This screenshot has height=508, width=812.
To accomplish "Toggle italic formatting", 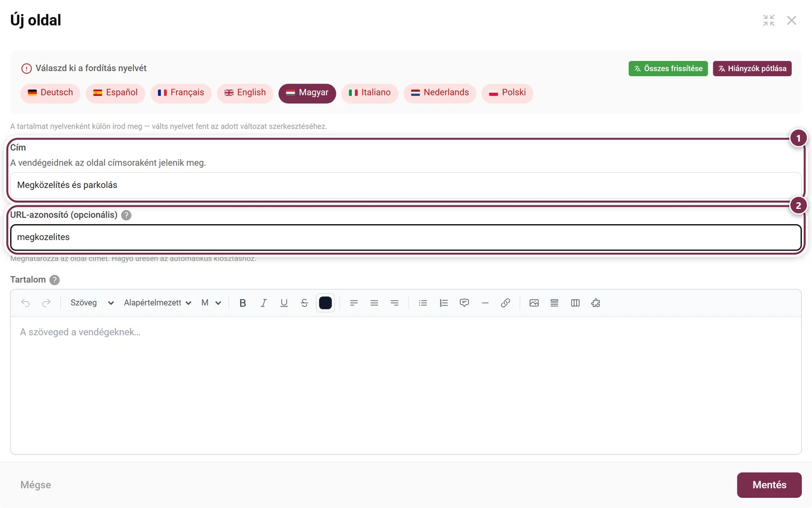I will point(263,303).
